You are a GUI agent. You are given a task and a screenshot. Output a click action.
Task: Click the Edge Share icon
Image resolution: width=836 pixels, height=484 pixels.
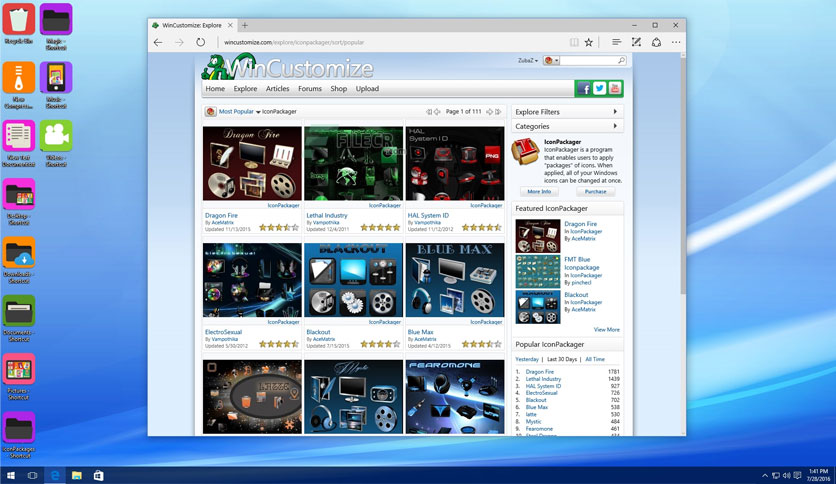656,42
